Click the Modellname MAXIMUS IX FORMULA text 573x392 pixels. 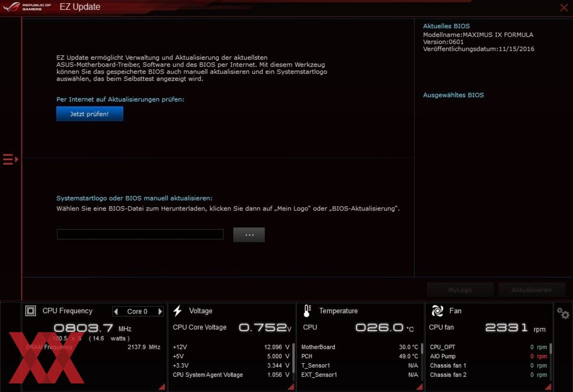[478, 35]
